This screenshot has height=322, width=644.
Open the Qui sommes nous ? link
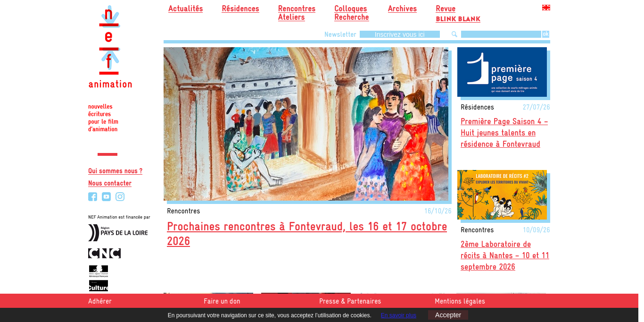click(115, 171)
